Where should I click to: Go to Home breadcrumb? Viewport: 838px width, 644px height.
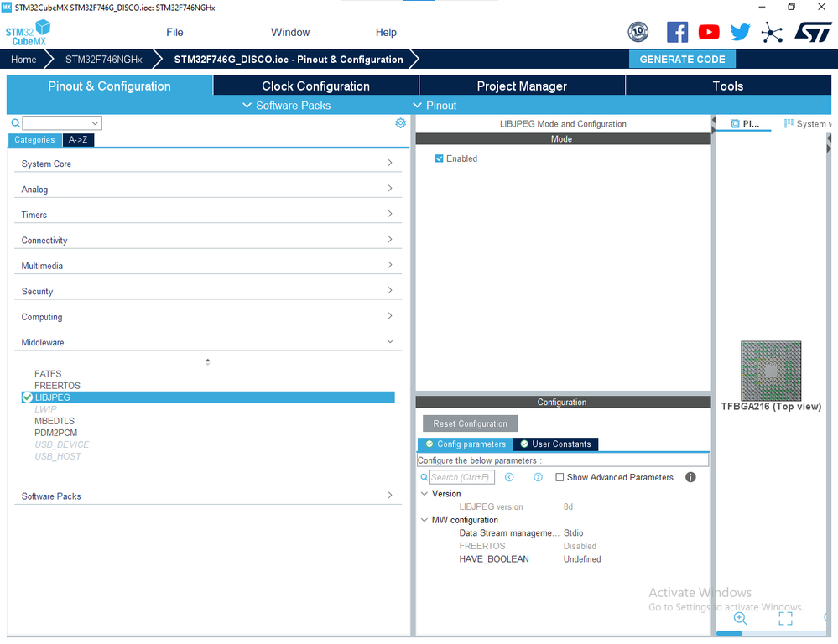pos(23,60)
